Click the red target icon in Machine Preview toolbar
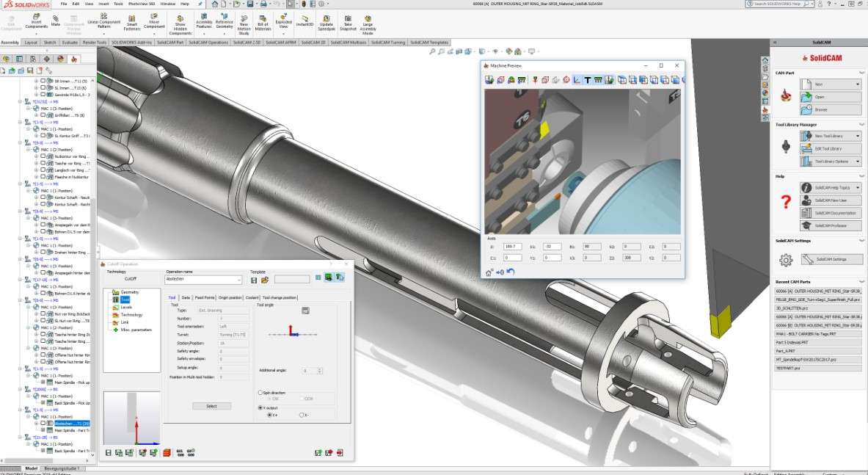Image resolution: width=868 pixels, height=475 pixels. [566, 80]
